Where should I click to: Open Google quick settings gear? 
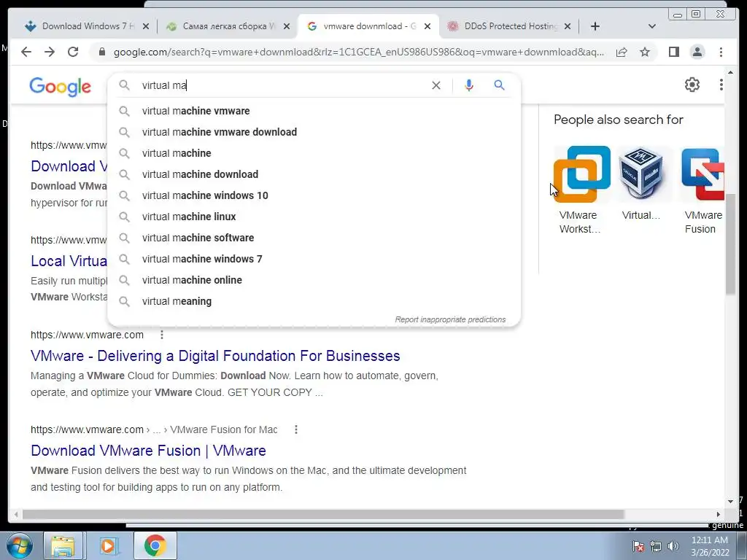point(692,85)
